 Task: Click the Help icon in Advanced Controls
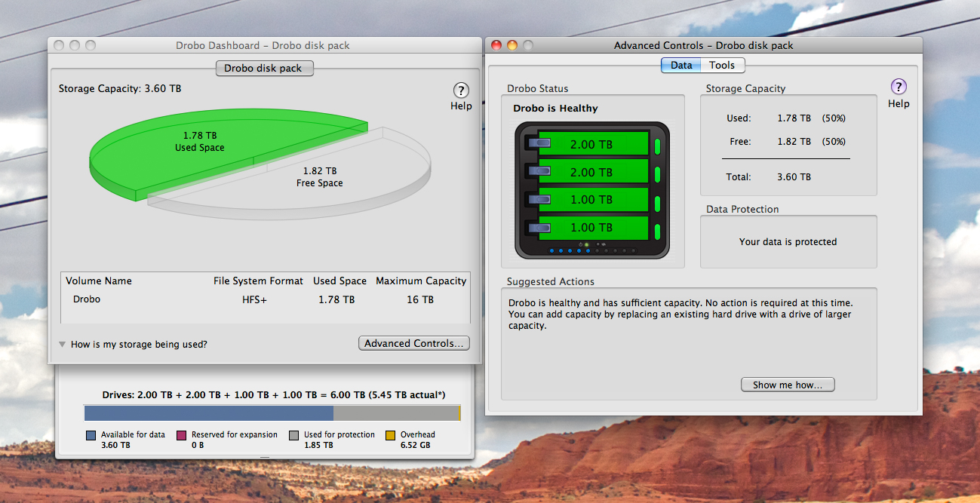tap(898, 87)
